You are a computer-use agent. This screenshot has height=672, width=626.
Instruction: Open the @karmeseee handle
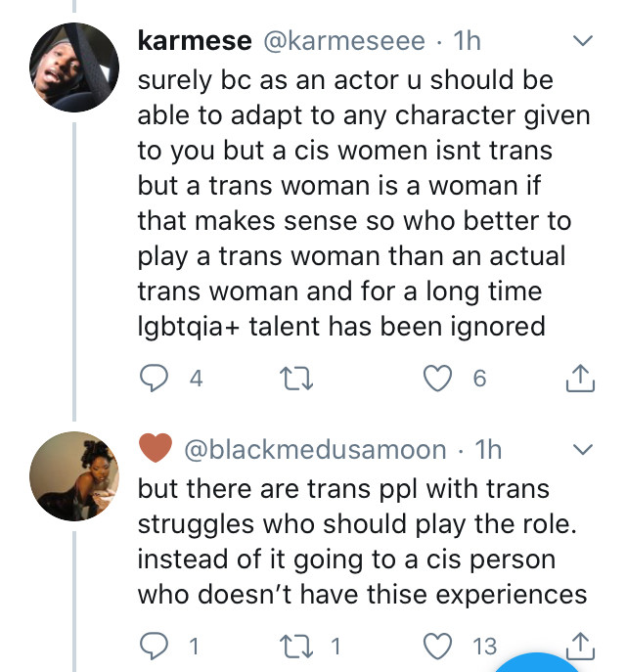click(341, 42)
